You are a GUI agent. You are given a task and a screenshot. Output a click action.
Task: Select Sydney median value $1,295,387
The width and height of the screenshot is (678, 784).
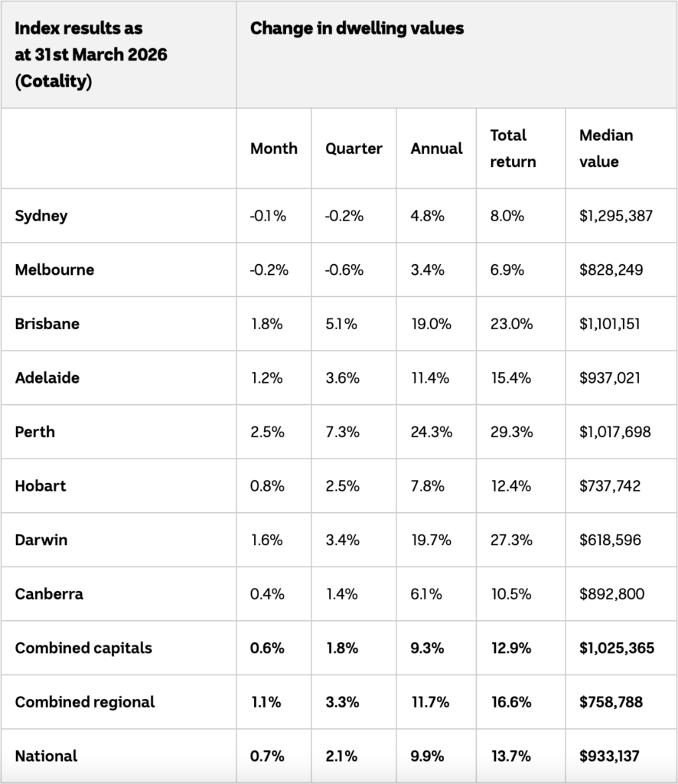tap(616, 216)
